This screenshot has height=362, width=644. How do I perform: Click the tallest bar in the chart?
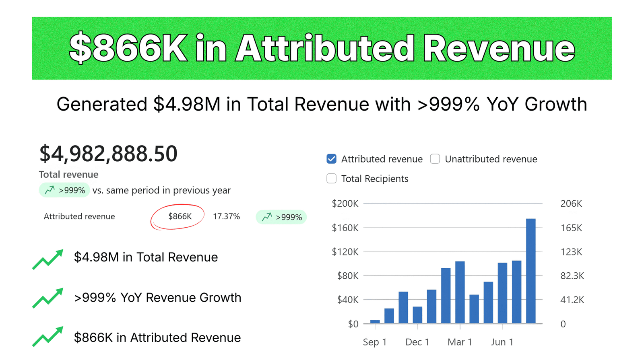pyautogui.click(x=531, y=271)
